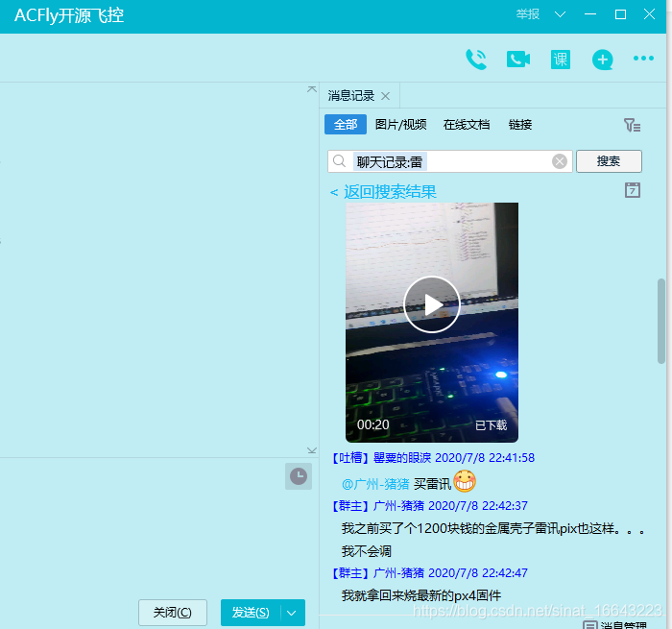
Task: Click the ACFly开源飞控 window title
Action: tap(69, 16)
